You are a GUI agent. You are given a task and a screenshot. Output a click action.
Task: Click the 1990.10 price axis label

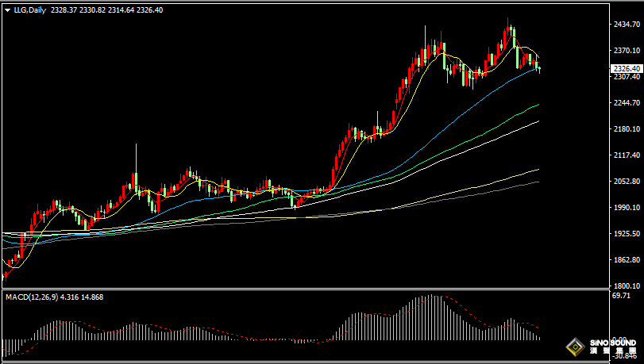tap(627, 208)
